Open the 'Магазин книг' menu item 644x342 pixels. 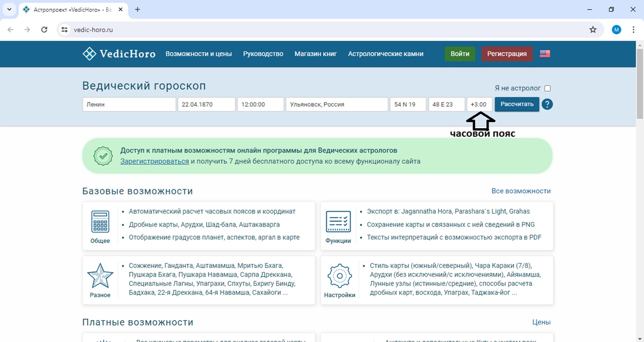(315, 54)
